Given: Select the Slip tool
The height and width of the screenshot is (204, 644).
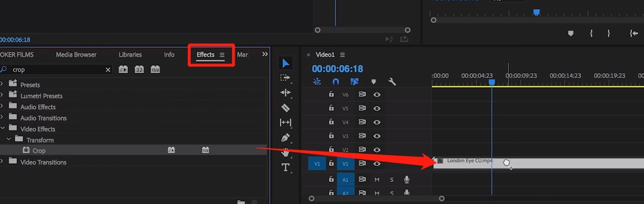Looking at the screenshot, I should pos(286,123).
